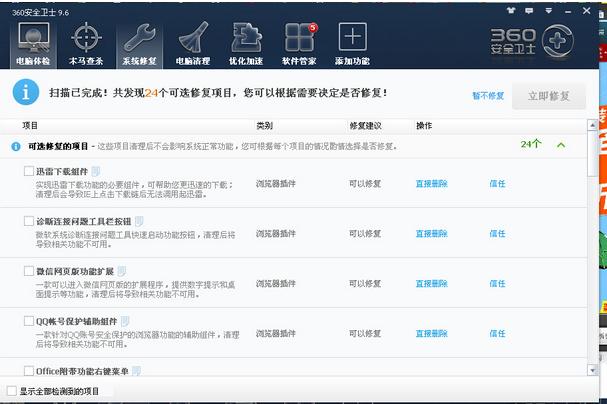Enable 显示全部检测到的项目 checkbox

tap(12, 391)
